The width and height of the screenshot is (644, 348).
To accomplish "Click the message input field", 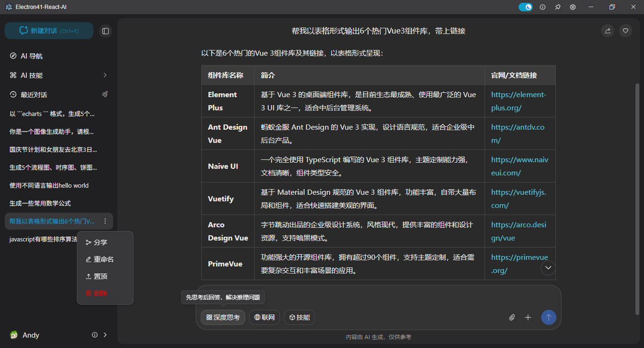I will (379, 298).
